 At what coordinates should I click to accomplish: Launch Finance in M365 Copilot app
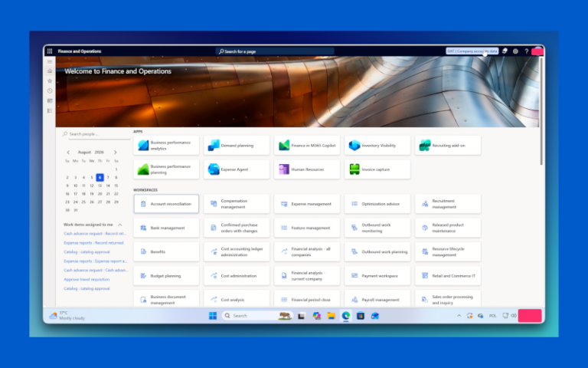click(x=307, y=146)
